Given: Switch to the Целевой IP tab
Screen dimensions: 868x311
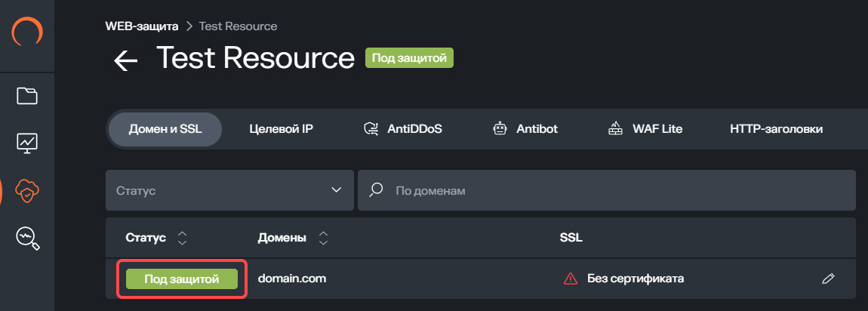Looking at the screenshot, I should pyautogui.click(x=281, y=129).
